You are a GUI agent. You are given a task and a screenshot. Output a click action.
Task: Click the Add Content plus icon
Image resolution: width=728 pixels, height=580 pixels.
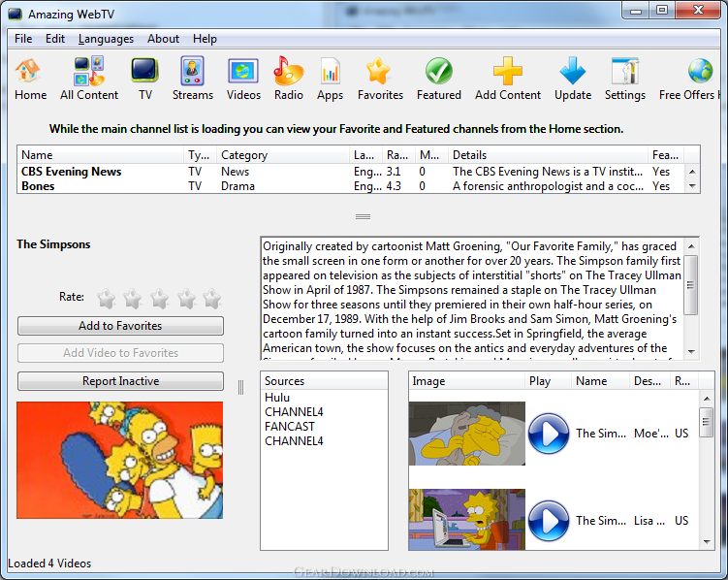coord(507,71)
